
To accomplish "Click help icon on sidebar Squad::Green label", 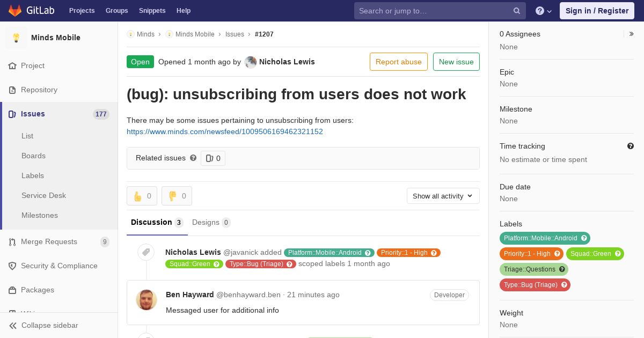I will pyautogui.click(x=618, y=254).
